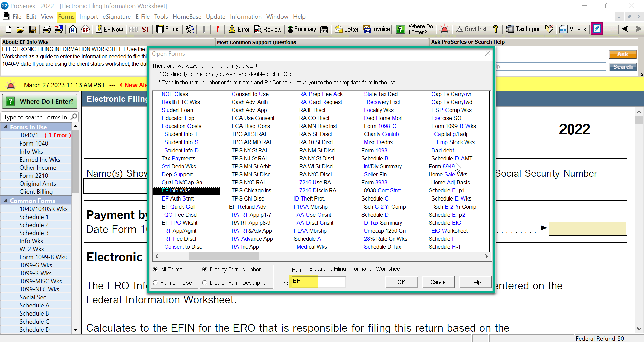Collapse the Forms In Use section

click(5, 127)
